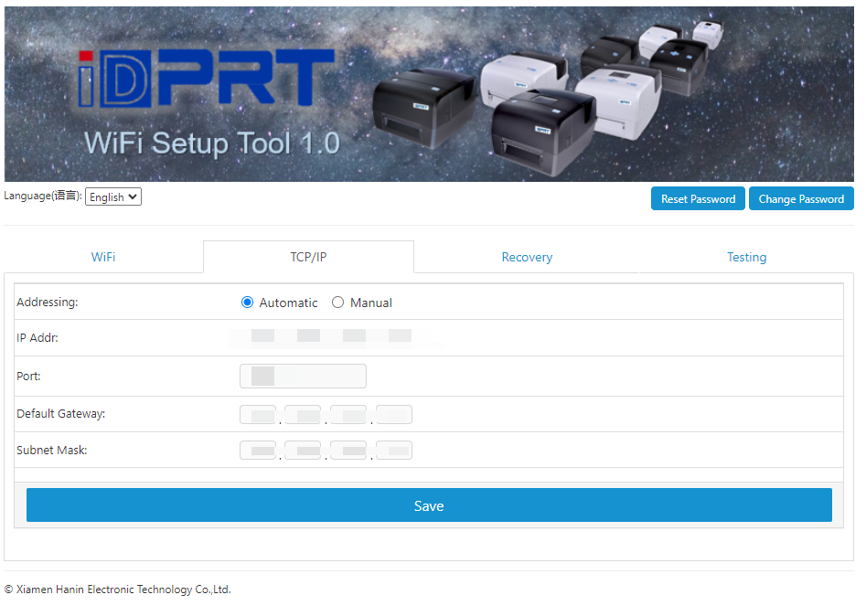Click the Reset Password button
The height and width of the screenshot is (616, 866).
pyautogui.click(x=698, y=198)
